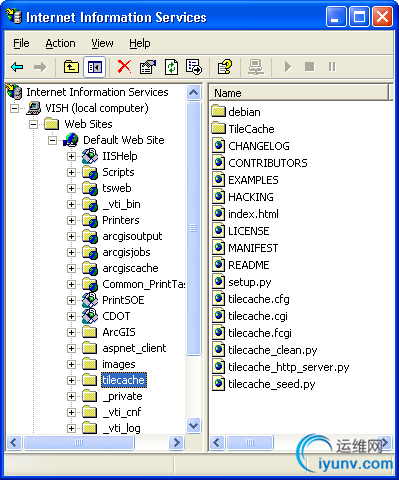Collapse the VISH (local computer) node
Viewport: 399px width, 480px height.
tap(14, 108)
